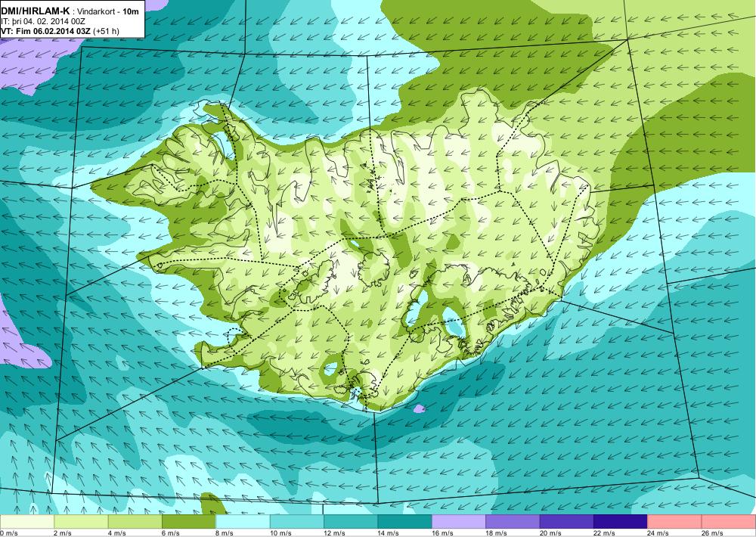Viewport: 756px width, 537px height.
Task: Select the "VT: Fim 06.02.2014 03Z" valid time
Action: pyautogui.click(x=46, y=31)
